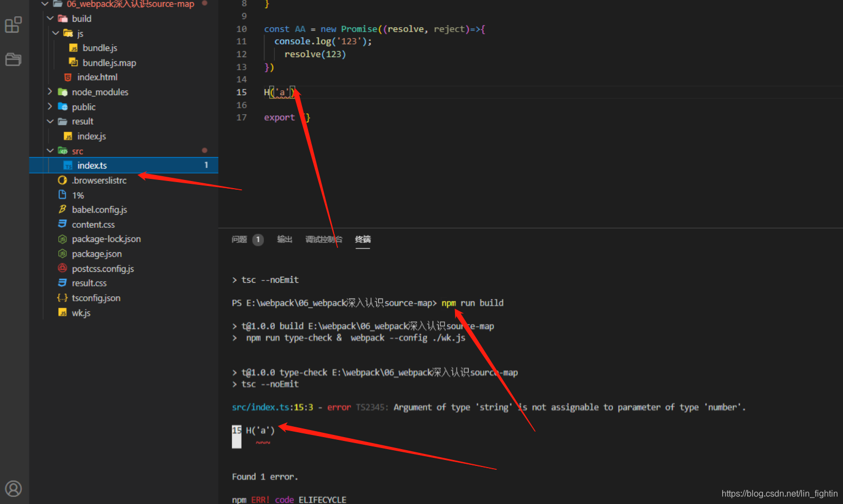This screenshot has height=504, width=843.
Task: Click the content.css file icon
Action: coord(63,224)
